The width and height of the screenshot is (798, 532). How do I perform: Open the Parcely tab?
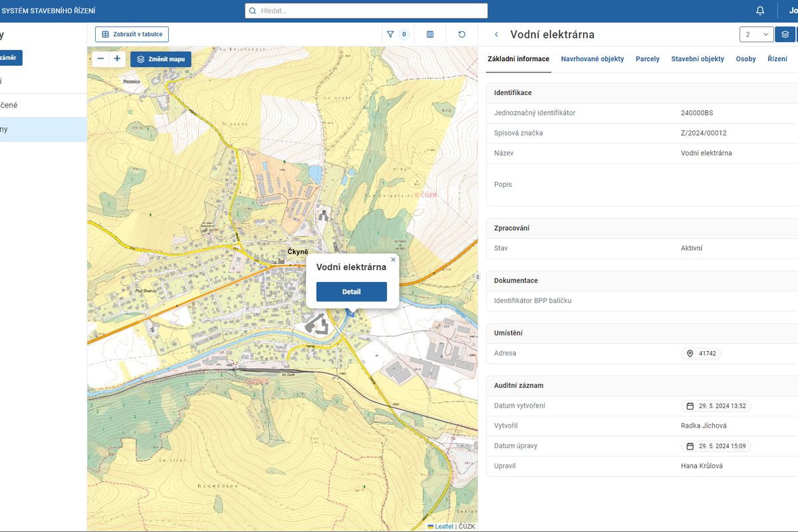[x=647, y=59]
